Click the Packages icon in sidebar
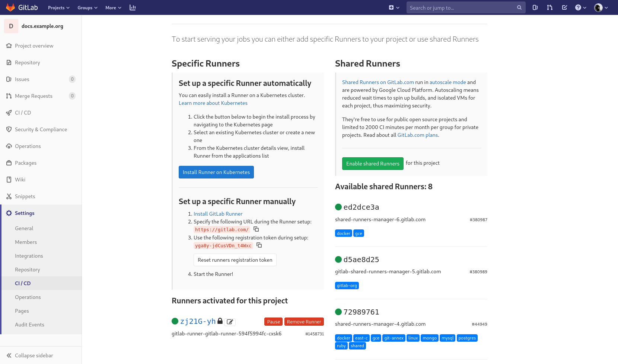Viewport: 618px width, 364px height. point(9,163)
